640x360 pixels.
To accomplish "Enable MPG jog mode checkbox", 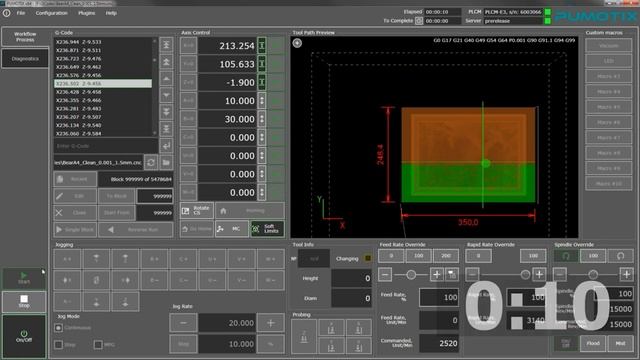I will point(98,345).
